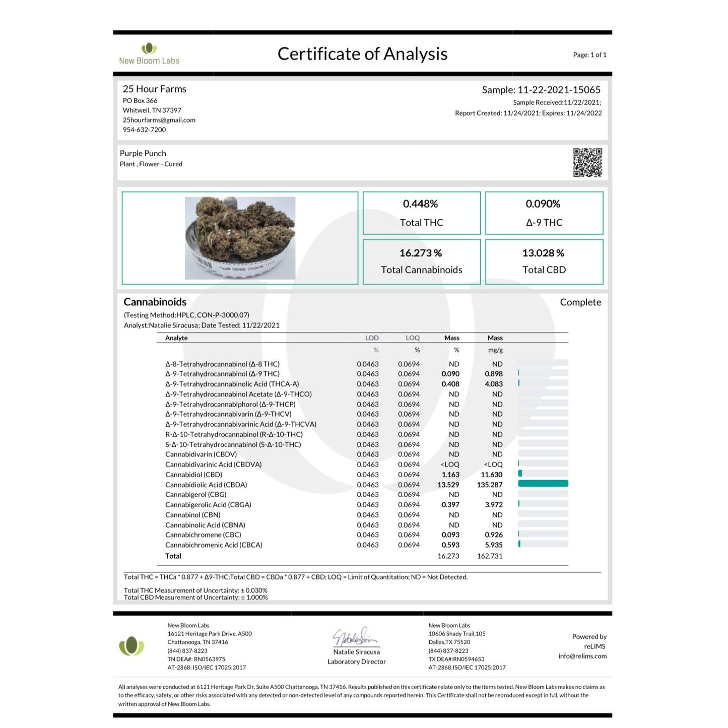Click the '16.273' total percent in table

pyautogui.click(x=448, y=556)
